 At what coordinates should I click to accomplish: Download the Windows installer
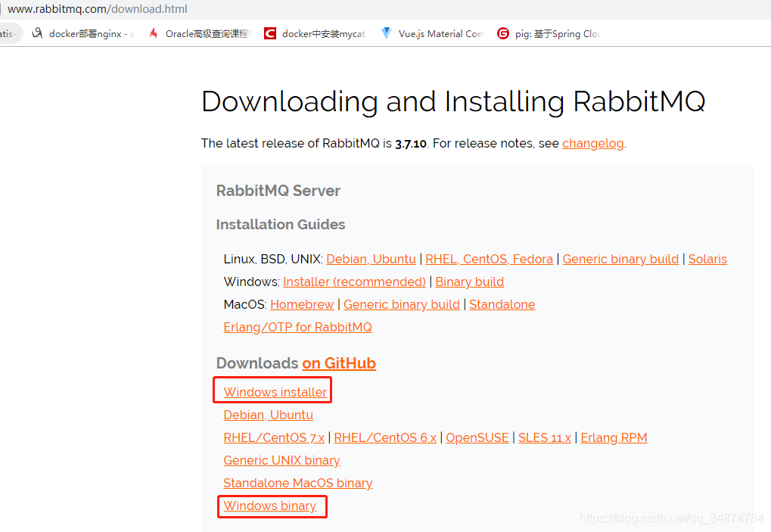[275, 392]
